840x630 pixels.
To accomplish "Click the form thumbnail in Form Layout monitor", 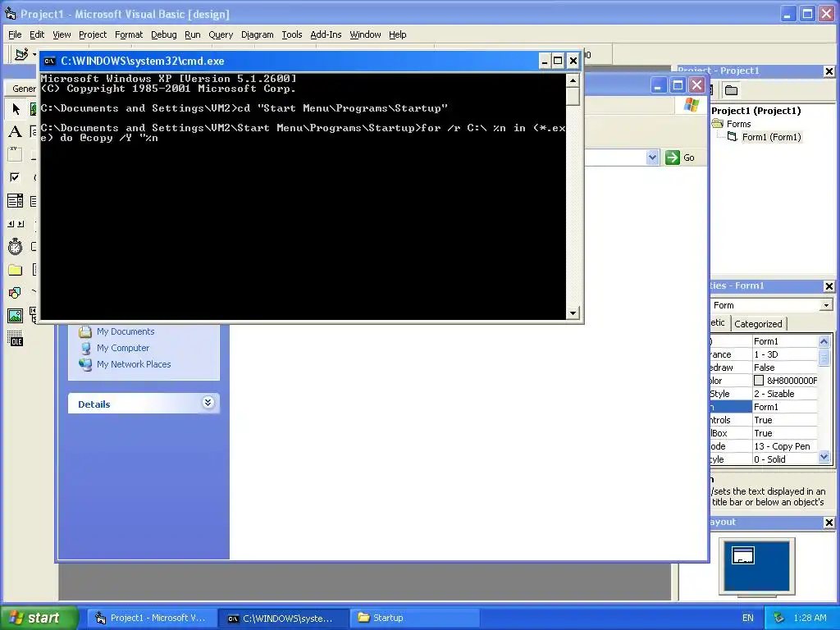I will (x=743, y=555).
